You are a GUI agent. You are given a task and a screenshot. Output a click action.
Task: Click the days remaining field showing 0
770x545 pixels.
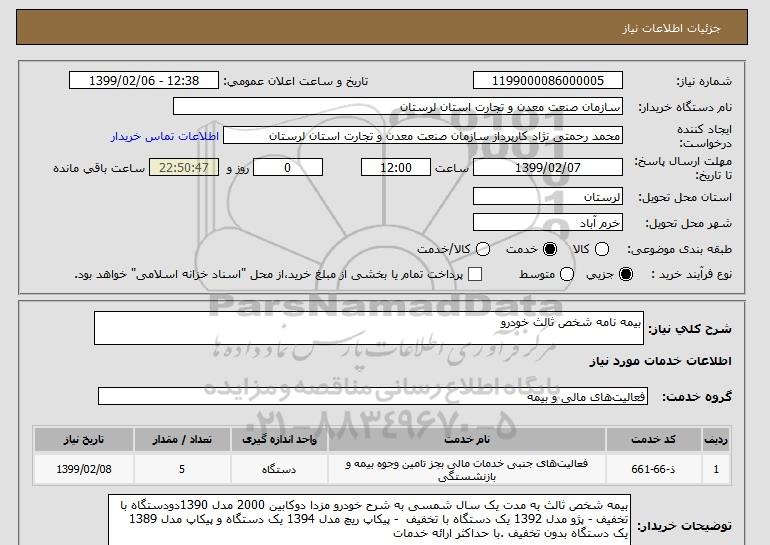[288, 167]
